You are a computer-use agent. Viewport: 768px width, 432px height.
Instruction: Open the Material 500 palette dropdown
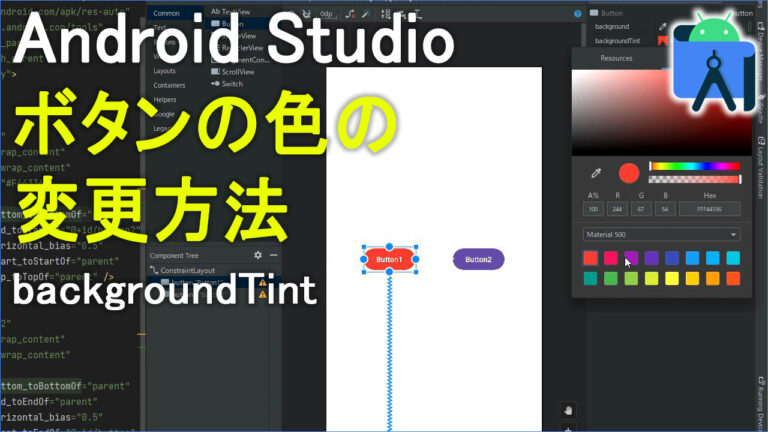tap(661, 235)
